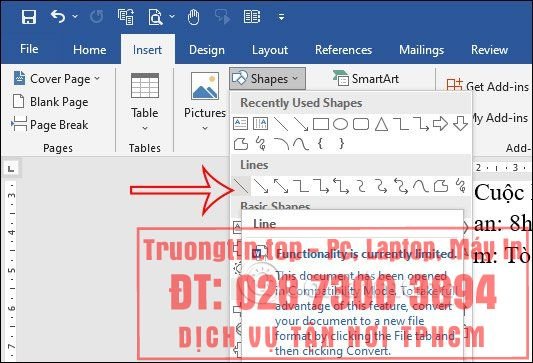Open the Layout tab

pyautogui.click(x=270, y=50)
